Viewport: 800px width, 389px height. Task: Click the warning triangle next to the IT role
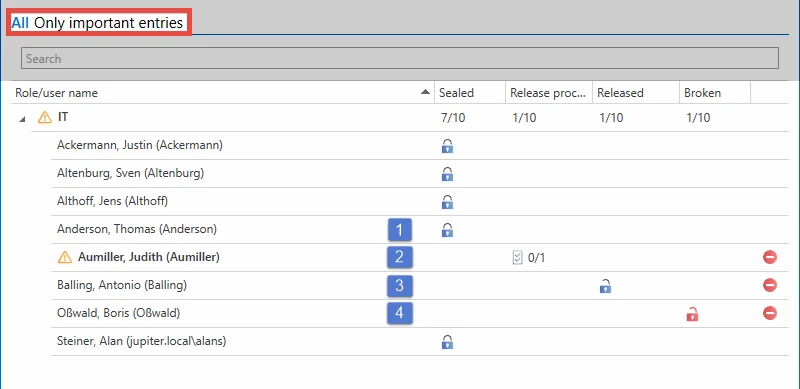45,118
